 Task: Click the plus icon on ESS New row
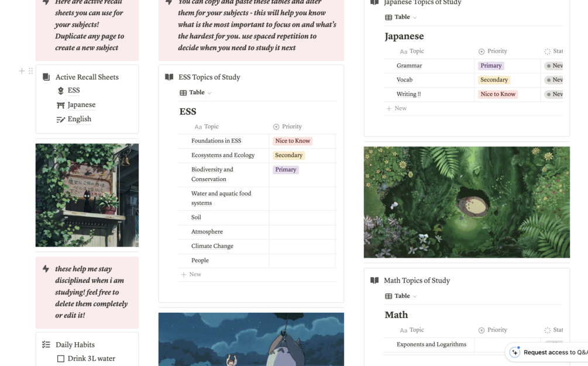point(184,275)
